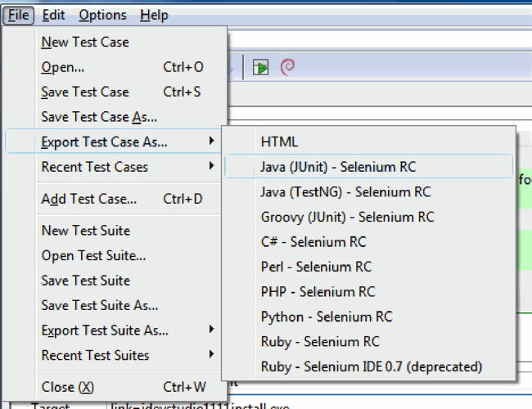Open the Options menu
The height and width of the screenshot is (409, 532).
coord(102,15)
